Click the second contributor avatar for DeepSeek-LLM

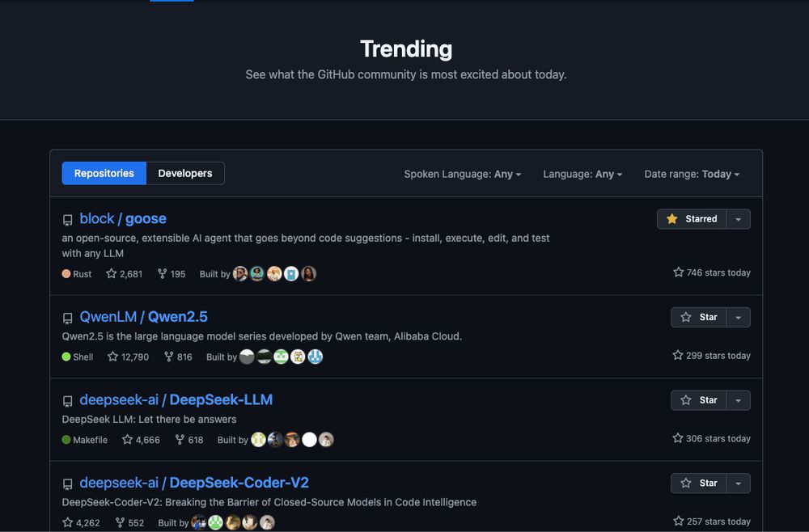pyautogui.click(x=276, y=440)
